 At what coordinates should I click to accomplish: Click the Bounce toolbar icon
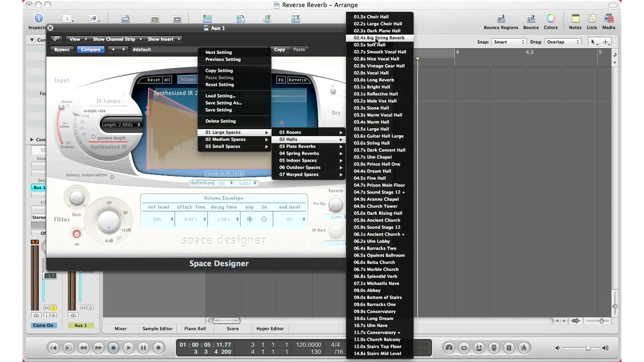(x=531, y=19)
